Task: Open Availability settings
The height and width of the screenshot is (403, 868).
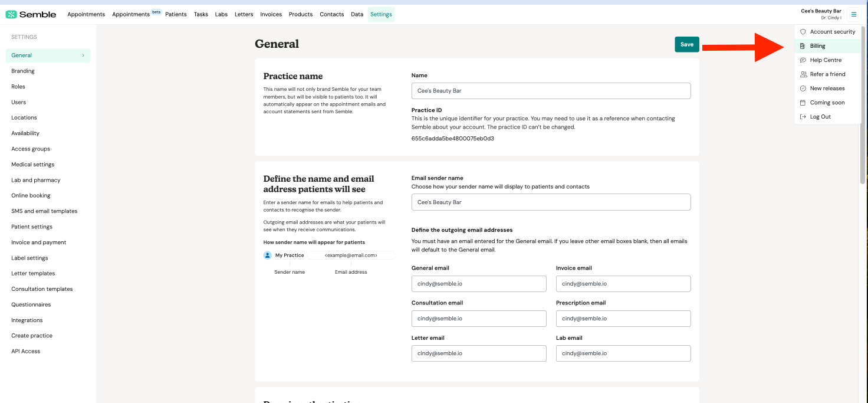Action: pyautogui.click(x=25, y=133)
